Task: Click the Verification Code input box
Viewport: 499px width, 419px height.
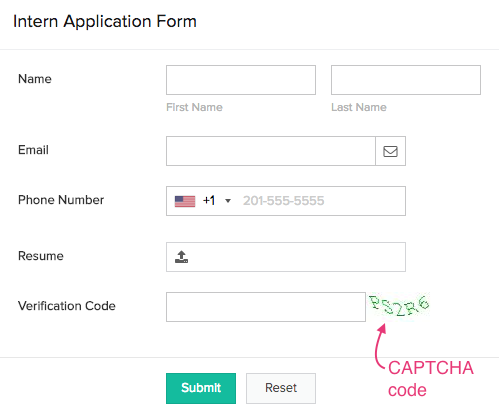Action: (x=266, y=307)
